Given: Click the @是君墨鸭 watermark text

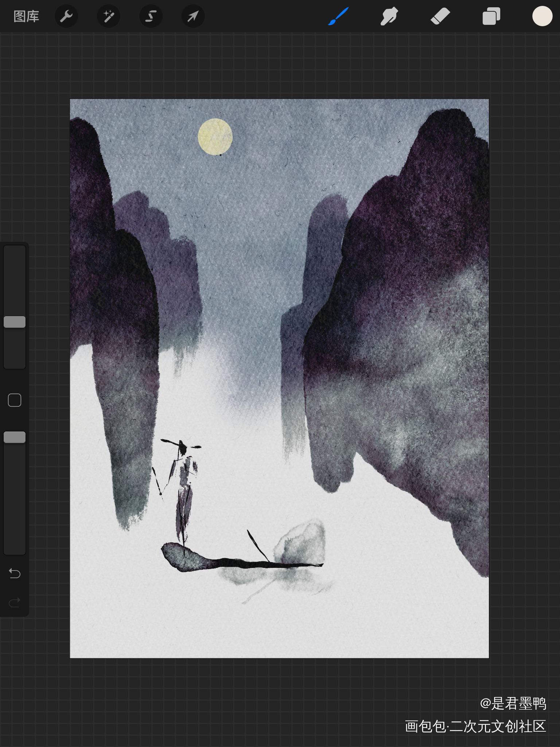Looking at the screenshot, I should tap(513, 703).
